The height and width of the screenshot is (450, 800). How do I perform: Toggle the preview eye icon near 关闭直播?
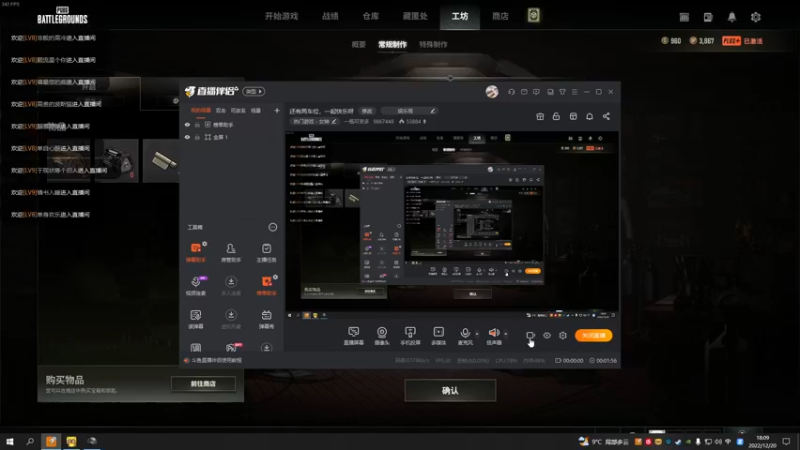[546, 335]
